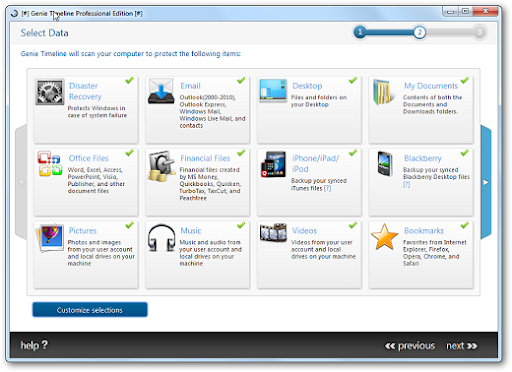The height and width of the screenshot is (372, 512).
Task: Click the Customize selections button
Action: coord(90,310)
